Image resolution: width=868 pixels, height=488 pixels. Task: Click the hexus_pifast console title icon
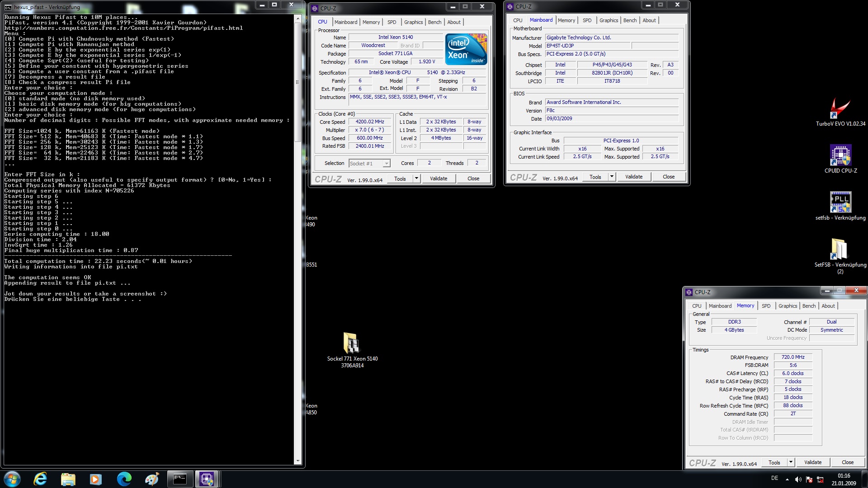(8, 7)
